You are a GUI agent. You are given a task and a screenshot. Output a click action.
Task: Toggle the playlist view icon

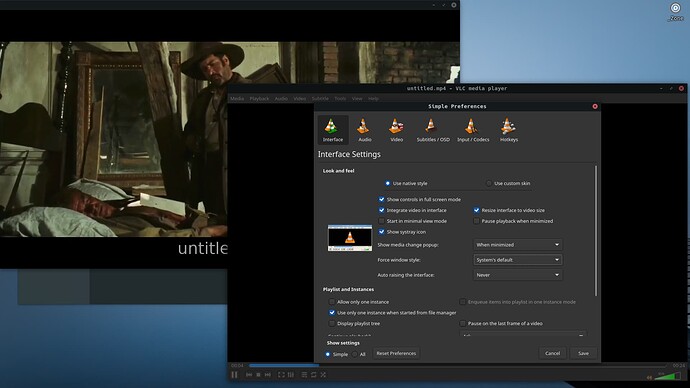(304, 375)
